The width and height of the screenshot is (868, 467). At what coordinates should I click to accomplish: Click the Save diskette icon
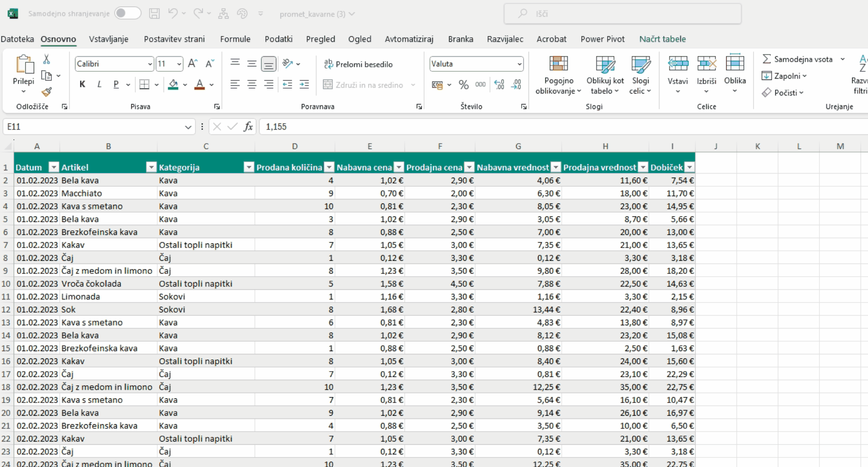click(155, 14)
